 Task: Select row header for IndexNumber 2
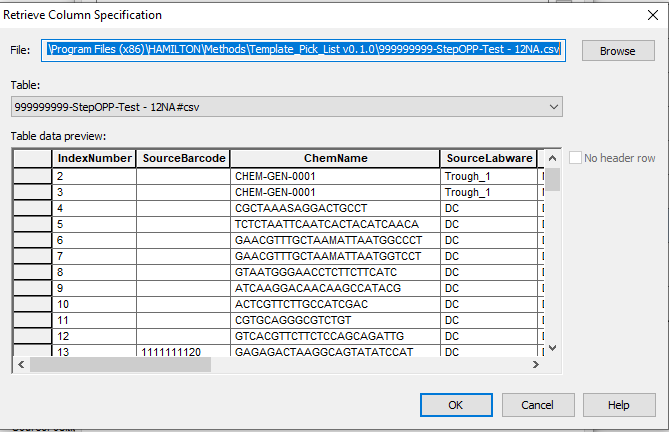(x=32, y=176)
